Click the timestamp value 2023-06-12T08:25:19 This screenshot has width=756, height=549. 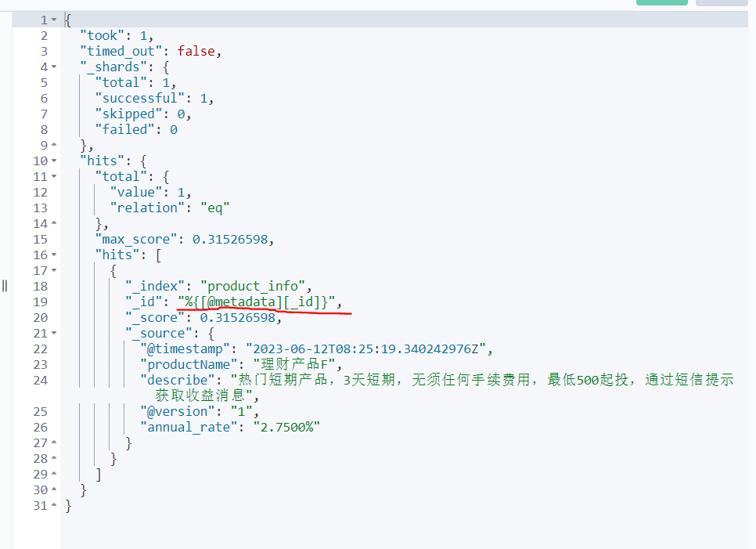366,349
